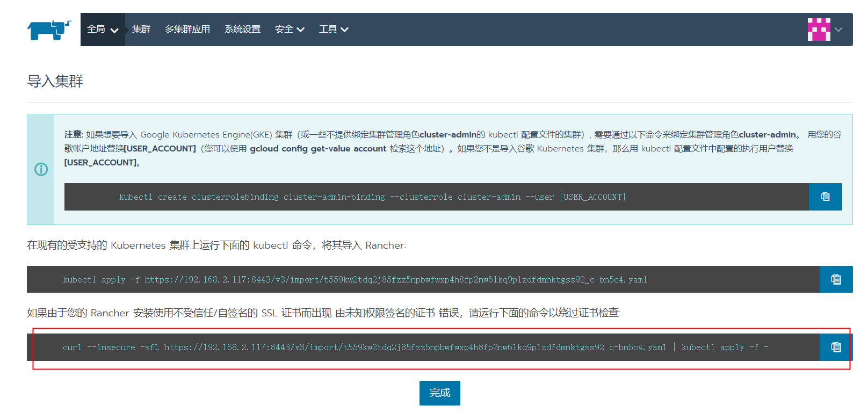Click the 完成 button

pos(440,393)
